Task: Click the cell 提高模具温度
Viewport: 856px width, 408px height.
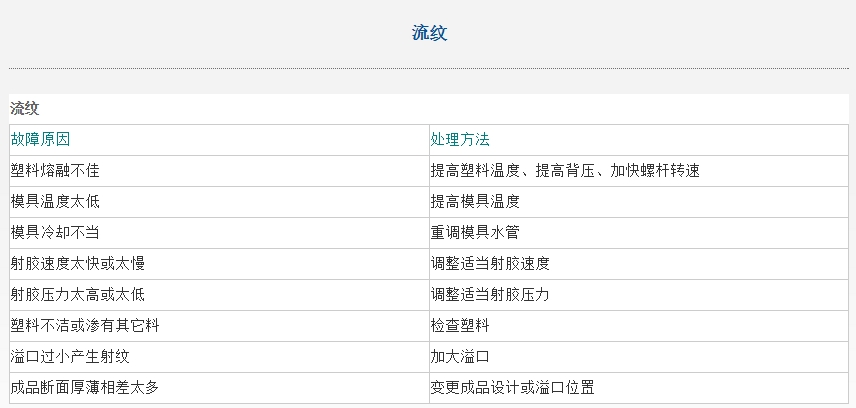Action: [639, 202]
